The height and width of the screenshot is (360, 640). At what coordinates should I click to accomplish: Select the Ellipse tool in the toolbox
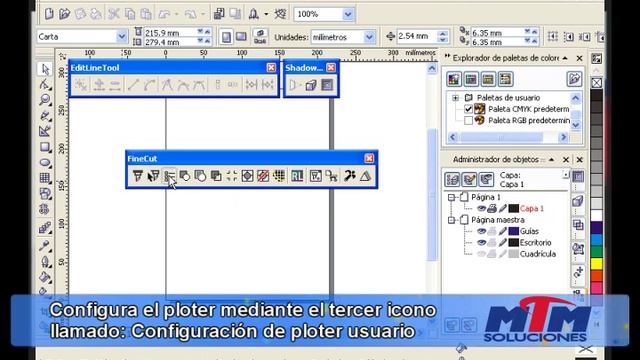point(45,163)
